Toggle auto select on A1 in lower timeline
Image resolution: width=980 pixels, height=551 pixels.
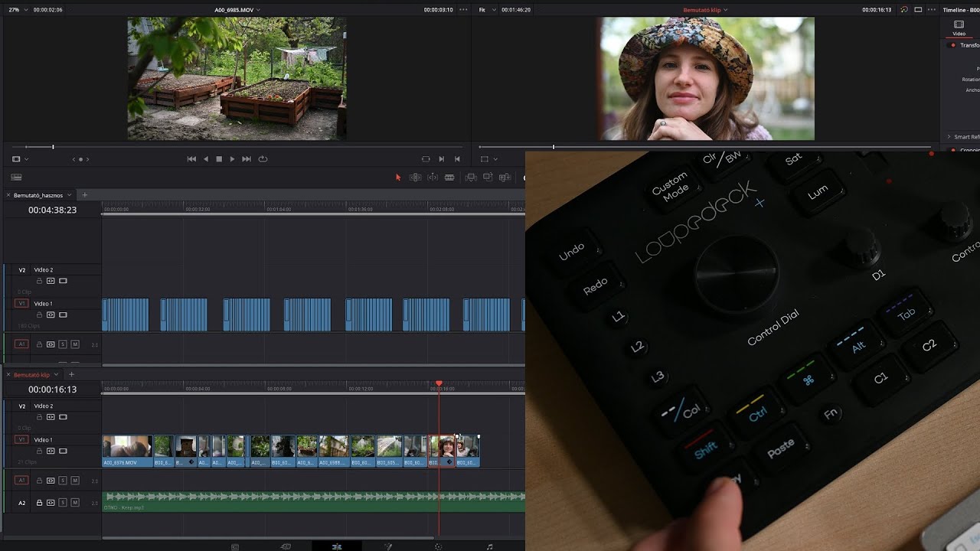[x=51, y=481]
